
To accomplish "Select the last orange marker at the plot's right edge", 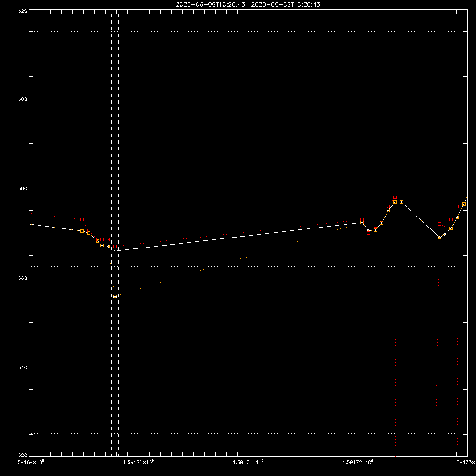I will (x=464, y=204).
